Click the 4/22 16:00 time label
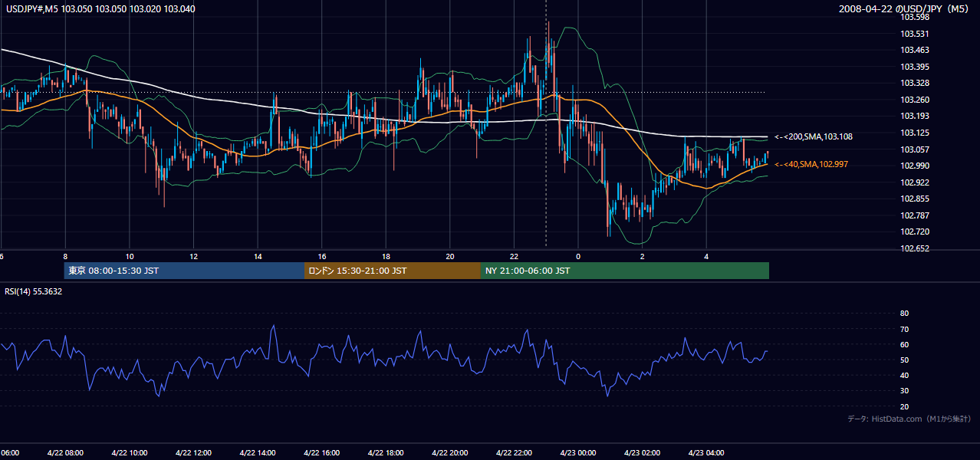The image size is (980, 460). (x=321, y=453)
